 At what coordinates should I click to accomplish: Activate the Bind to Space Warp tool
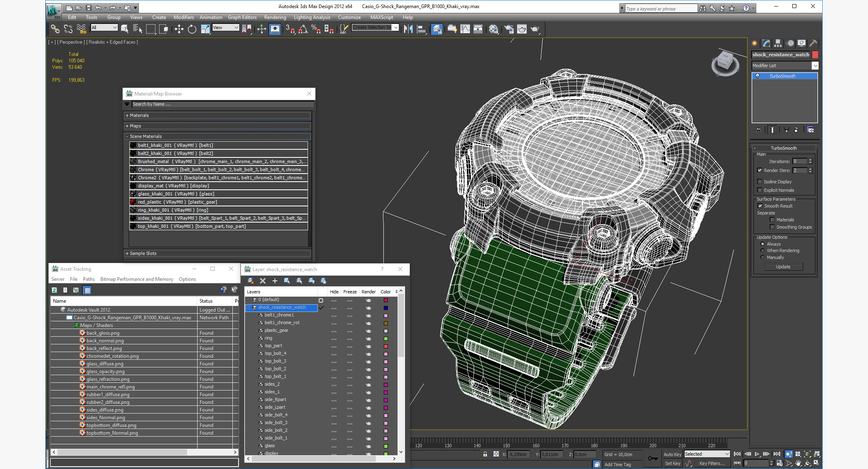[81, 29]
